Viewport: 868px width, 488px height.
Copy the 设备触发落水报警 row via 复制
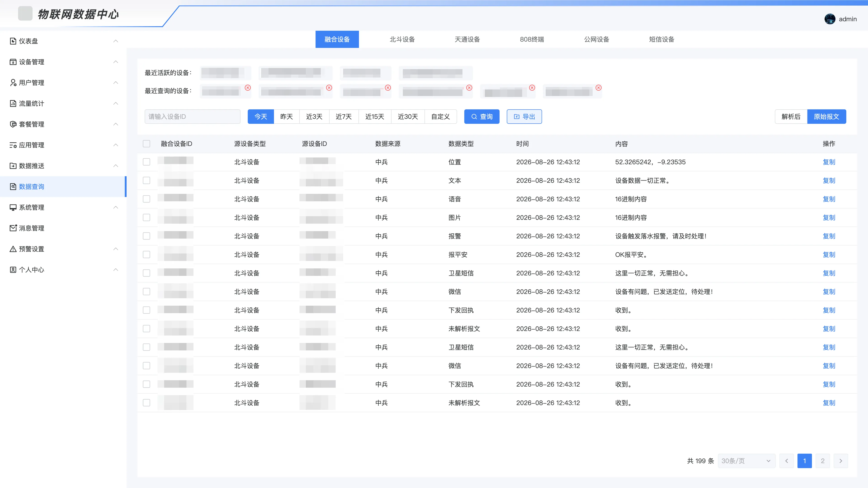pyautogui.click(x=829, y=236)
